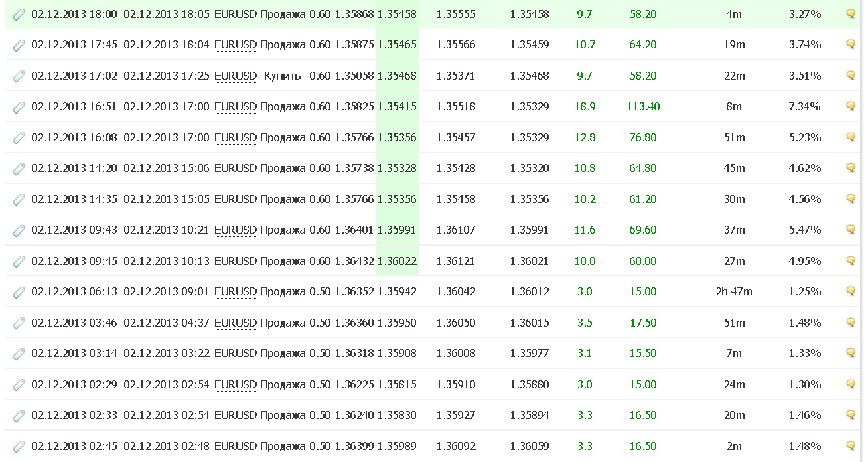Open the comment bubble on the 4.62% row
The image size is (868, 462).
(x=851, y=167)
